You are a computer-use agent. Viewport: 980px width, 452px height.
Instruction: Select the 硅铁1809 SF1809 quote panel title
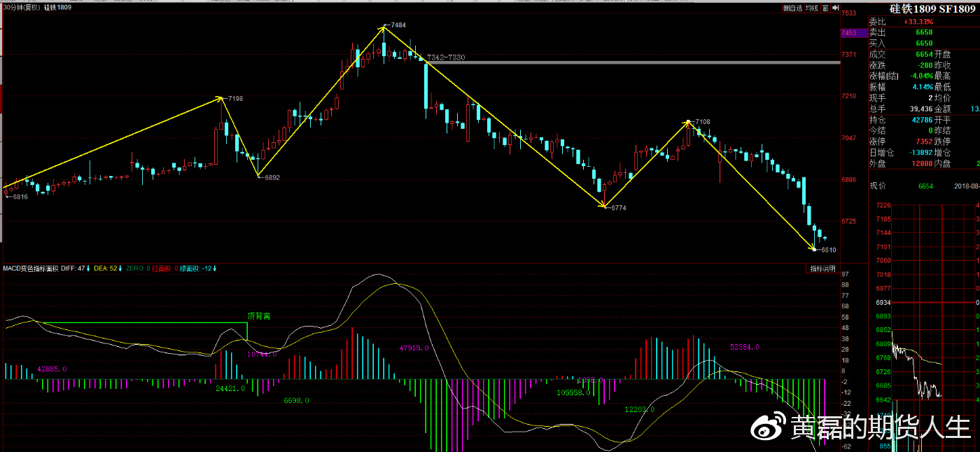(x=921, y=8)
